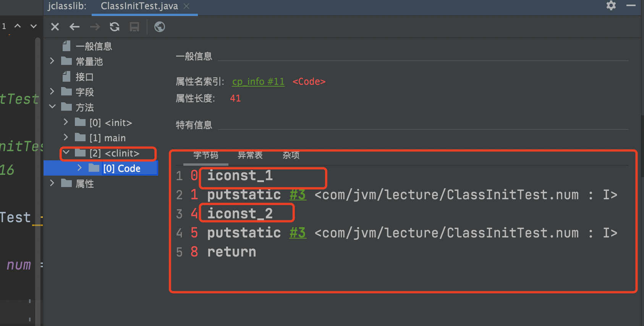Collapse the [2] <clinit> method
This screenshot has width=644, height=326.
(66, 153)
